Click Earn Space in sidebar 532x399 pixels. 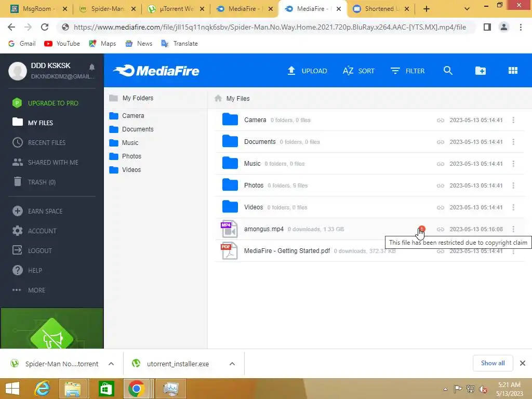[37, 211]
